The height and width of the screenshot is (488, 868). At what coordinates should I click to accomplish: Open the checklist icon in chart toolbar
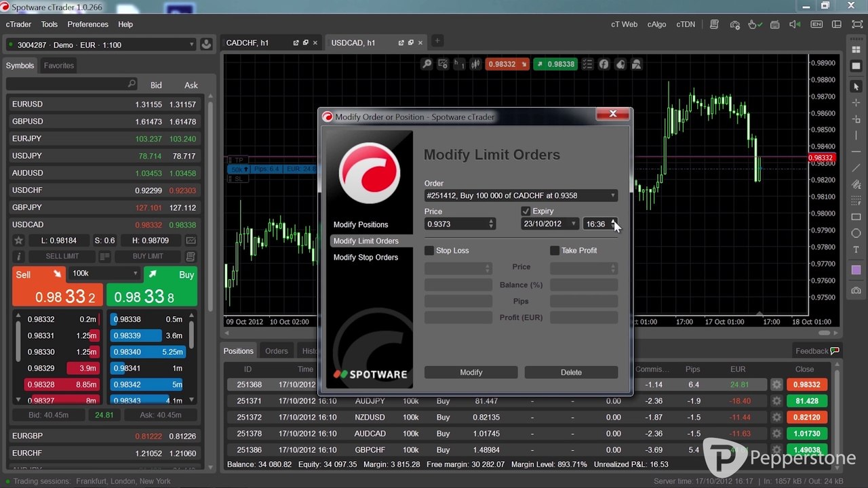(x=587, y=64)
